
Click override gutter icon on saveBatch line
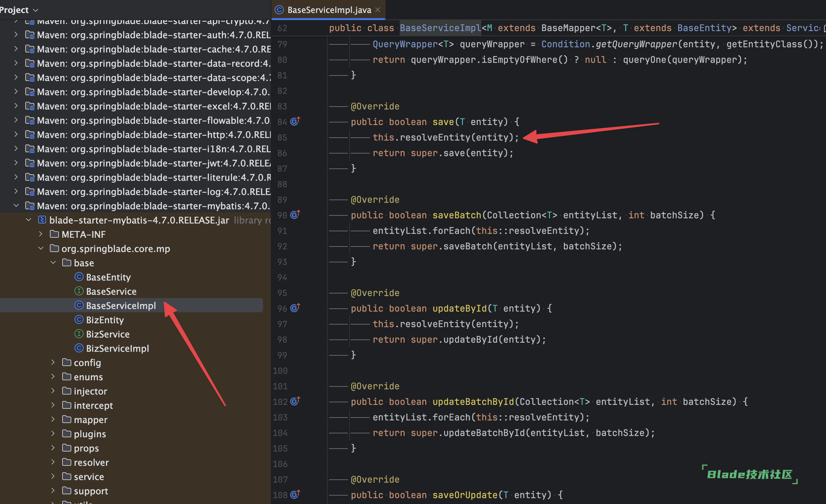295,214
